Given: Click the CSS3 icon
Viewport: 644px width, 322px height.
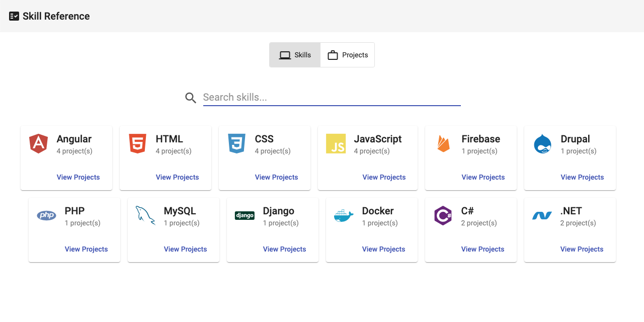Looking at the screenshot, I should point(236,144).
